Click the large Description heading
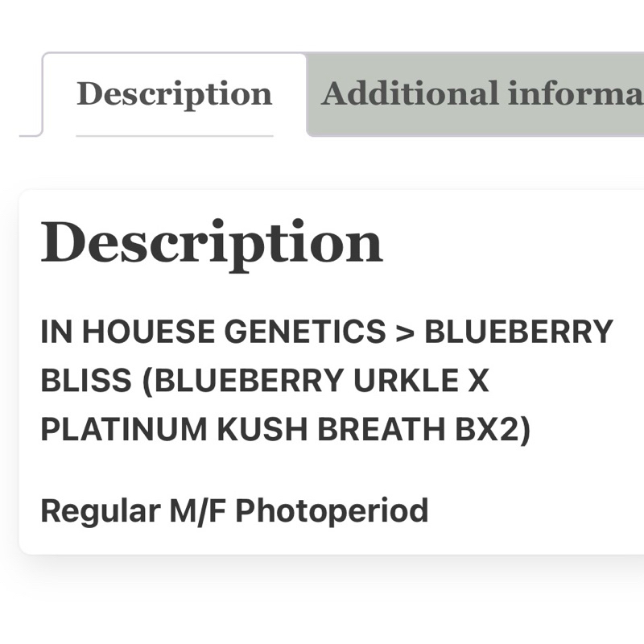Screen dimensions: 644x644 tap(212, 245)
